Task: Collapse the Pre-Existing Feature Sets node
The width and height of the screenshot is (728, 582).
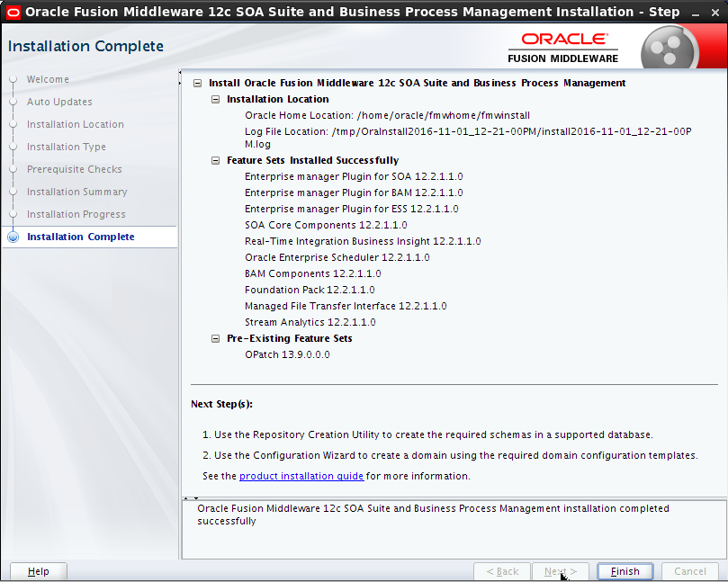Action: point(215,339)
